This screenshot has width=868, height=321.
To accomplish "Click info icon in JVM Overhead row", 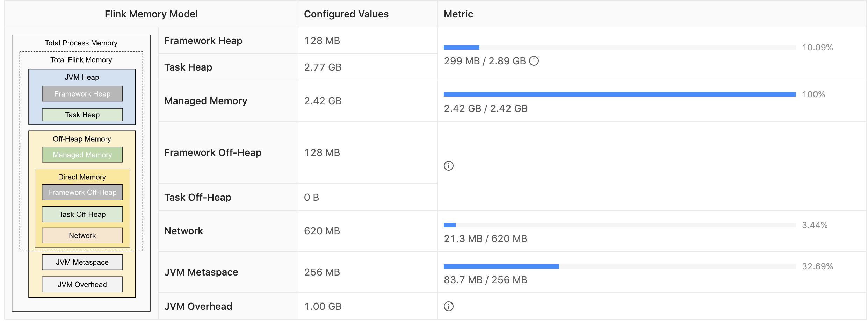I will coord(449,306).
